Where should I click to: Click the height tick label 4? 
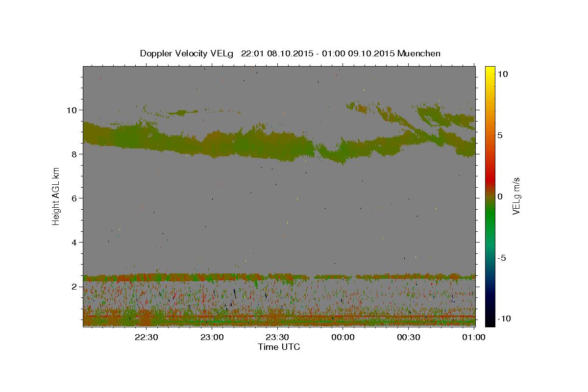click(74, 243)
